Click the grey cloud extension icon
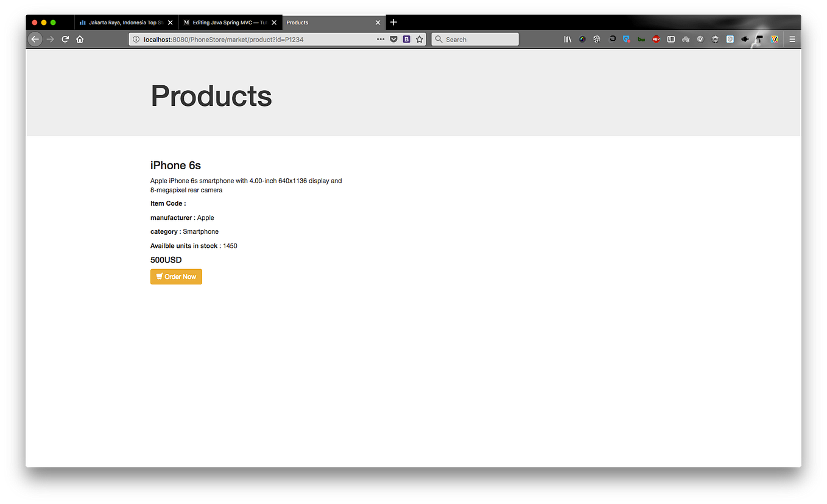Image resolution: width=827 pixels, height=504 pixels. tap(686, 39)
